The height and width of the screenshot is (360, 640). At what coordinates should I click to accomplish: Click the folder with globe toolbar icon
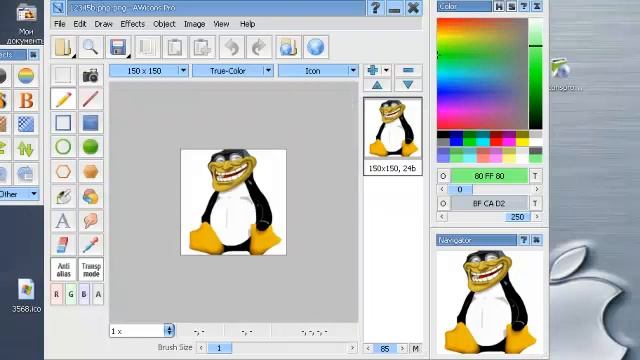pyautogui.click(x=288, y=47)
